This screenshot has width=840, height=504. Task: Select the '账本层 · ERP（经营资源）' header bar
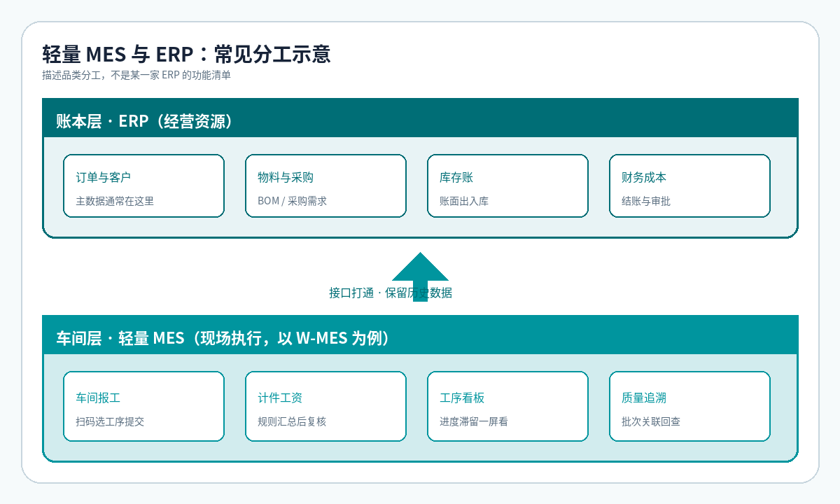420,118
